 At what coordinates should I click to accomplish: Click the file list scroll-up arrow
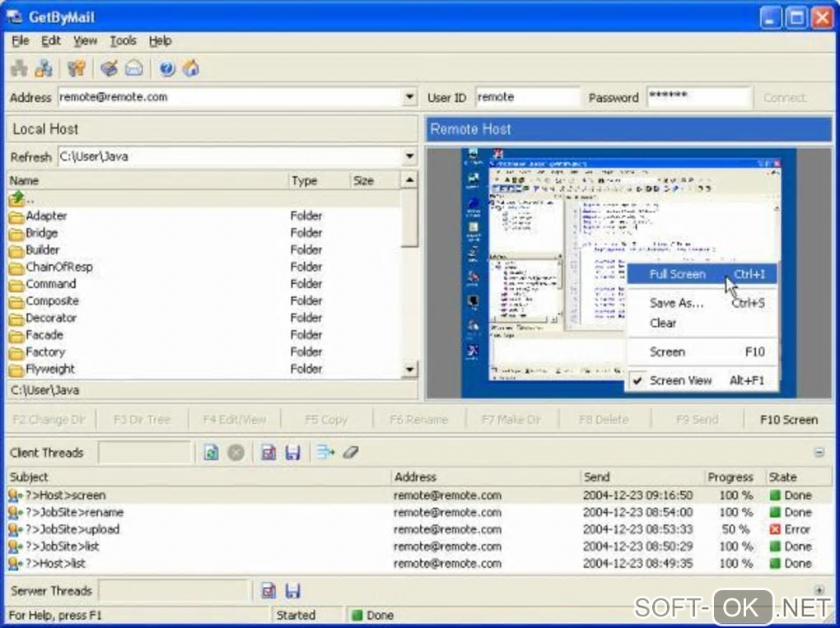click(x=409, y=180)
